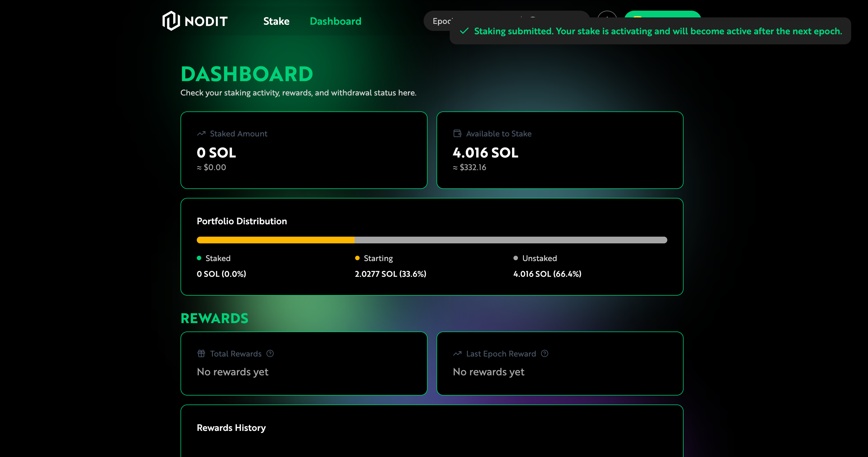868x457 pixels.
Task: Click the 'Unstaked' legend label
Action: click(540, 258)
